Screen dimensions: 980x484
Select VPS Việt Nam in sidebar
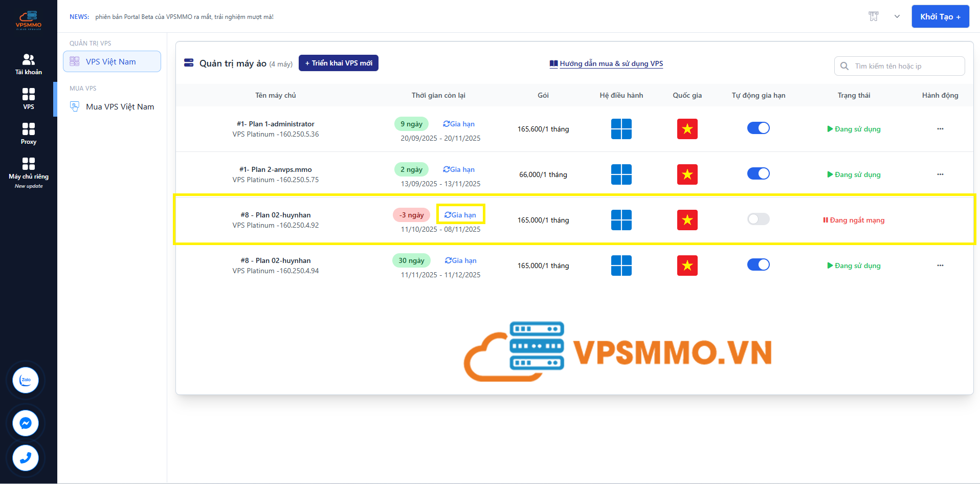[112, 61]
